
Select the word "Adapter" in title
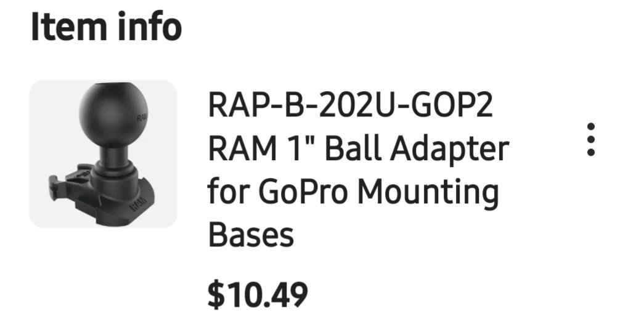(450, 150)
